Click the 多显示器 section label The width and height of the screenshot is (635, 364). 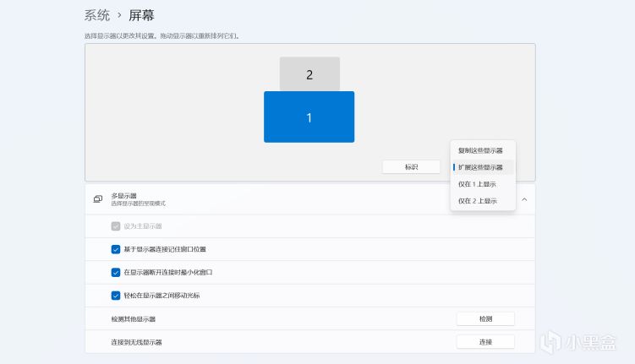pyautogui.click(x=124, y=196)
